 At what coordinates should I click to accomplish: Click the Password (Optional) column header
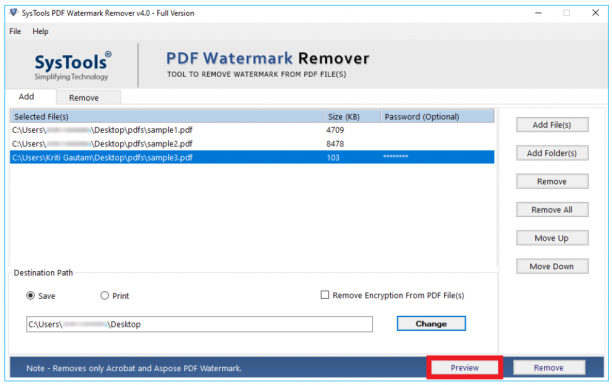point(437,116)
